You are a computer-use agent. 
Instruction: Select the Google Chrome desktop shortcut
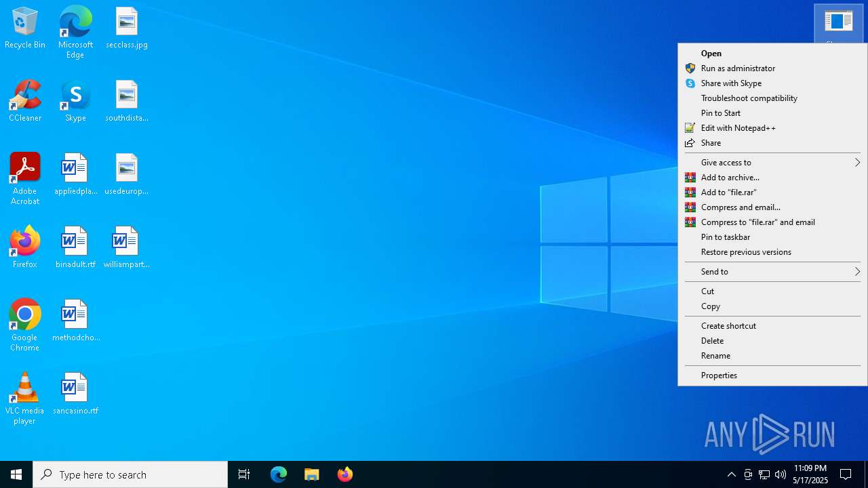25,325
